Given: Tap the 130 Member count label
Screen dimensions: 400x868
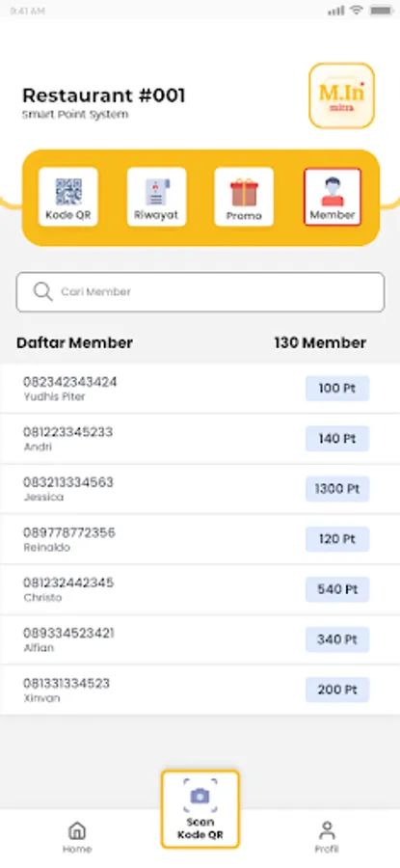Looking at the screenshot, I should (320, 342).
